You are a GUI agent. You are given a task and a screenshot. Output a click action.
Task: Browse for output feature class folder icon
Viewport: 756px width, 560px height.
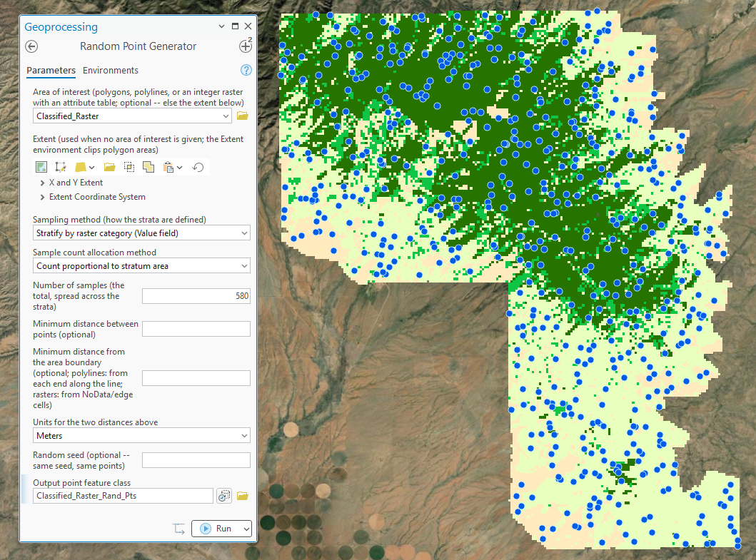click(243, 496)
